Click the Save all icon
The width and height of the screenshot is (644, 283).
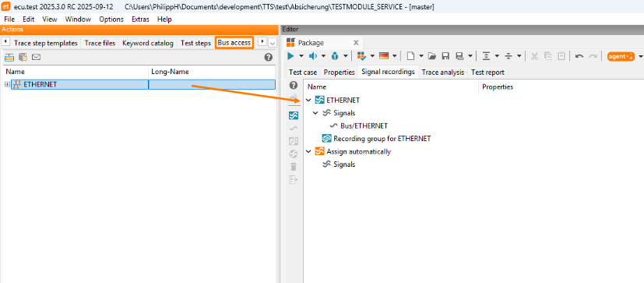[459, 56]
